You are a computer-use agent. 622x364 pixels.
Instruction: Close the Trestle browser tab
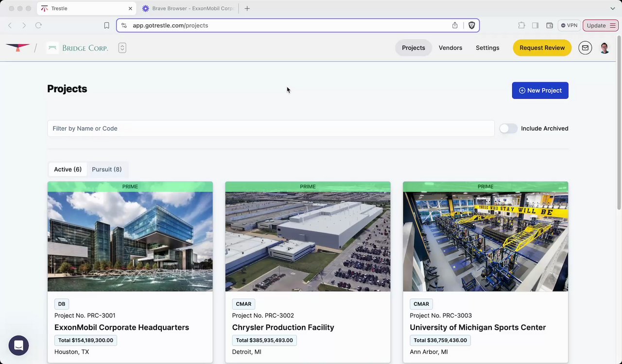[130, 8]
